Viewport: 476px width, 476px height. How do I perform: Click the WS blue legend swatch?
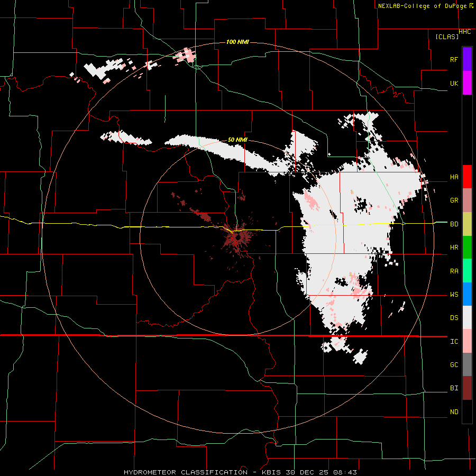(467, 294)
